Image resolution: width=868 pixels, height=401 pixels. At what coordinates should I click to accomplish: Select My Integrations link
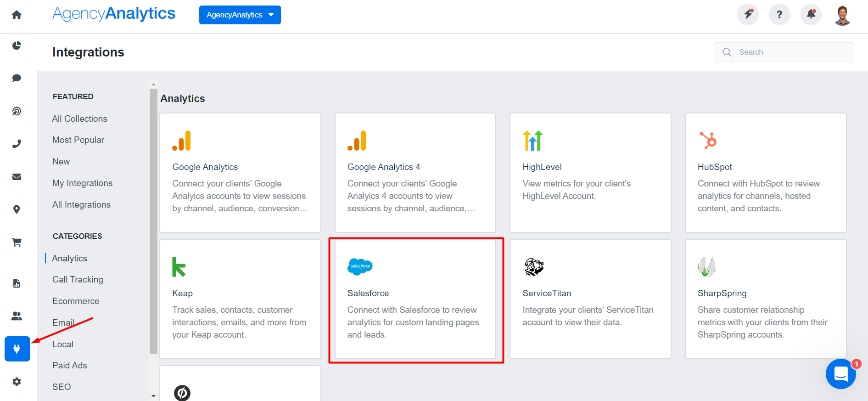[x=82, y=183]
